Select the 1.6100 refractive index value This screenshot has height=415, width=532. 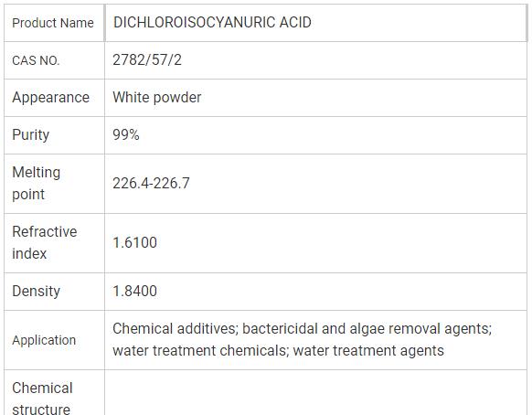(134, 242)
